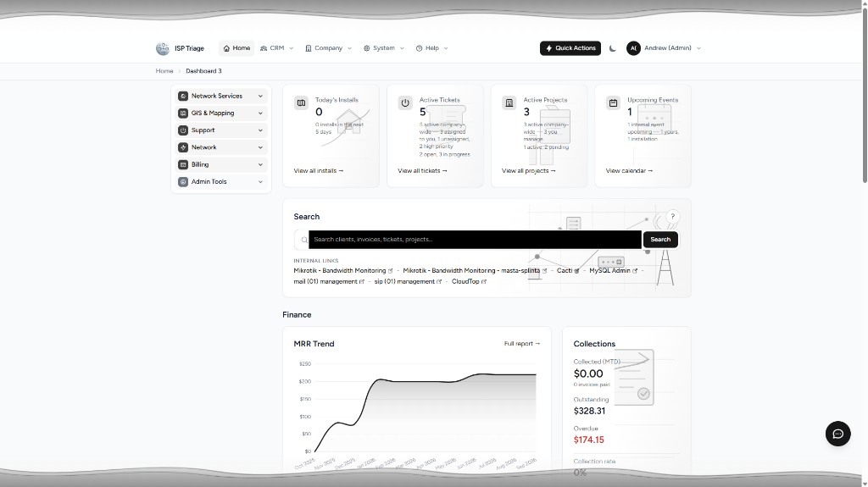The width and height of the screenshot is (868, 487).
Task: Open View all tickets link
Action: point(422,171)
